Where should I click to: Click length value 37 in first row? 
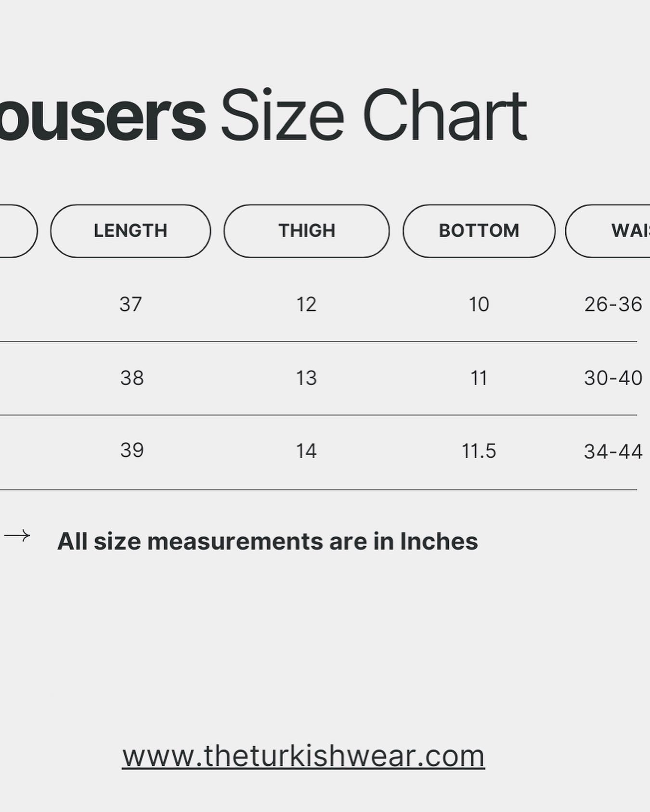(130, 304)
